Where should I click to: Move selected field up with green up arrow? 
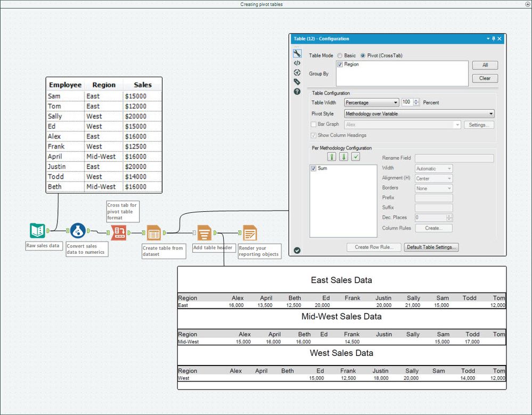coord(332,157)
